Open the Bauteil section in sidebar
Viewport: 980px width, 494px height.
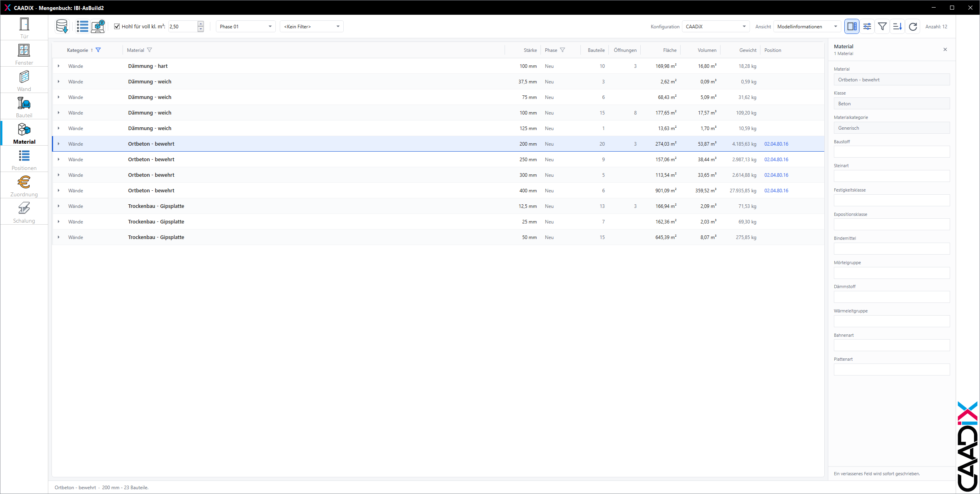[24, 107]
